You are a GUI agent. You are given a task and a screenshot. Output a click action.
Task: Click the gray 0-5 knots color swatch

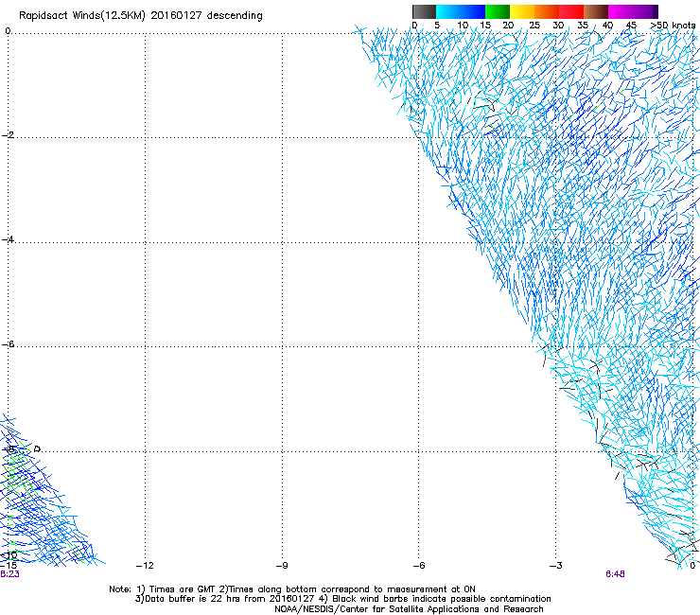424,11
